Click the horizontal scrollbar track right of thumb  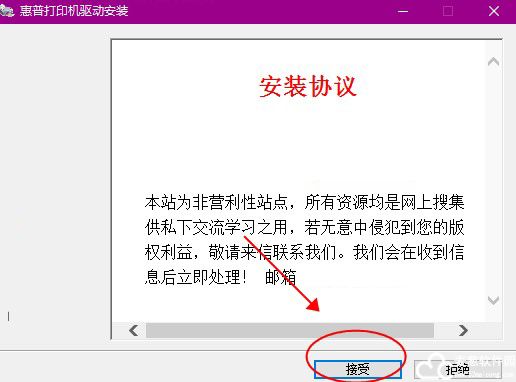444,331
